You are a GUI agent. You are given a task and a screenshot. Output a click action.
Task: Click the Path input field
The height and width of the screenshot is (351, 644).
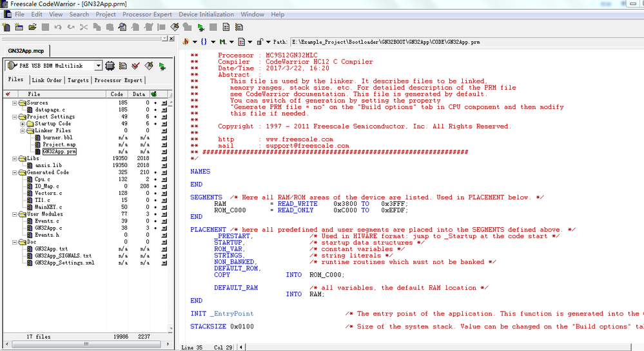coord(466,42)
